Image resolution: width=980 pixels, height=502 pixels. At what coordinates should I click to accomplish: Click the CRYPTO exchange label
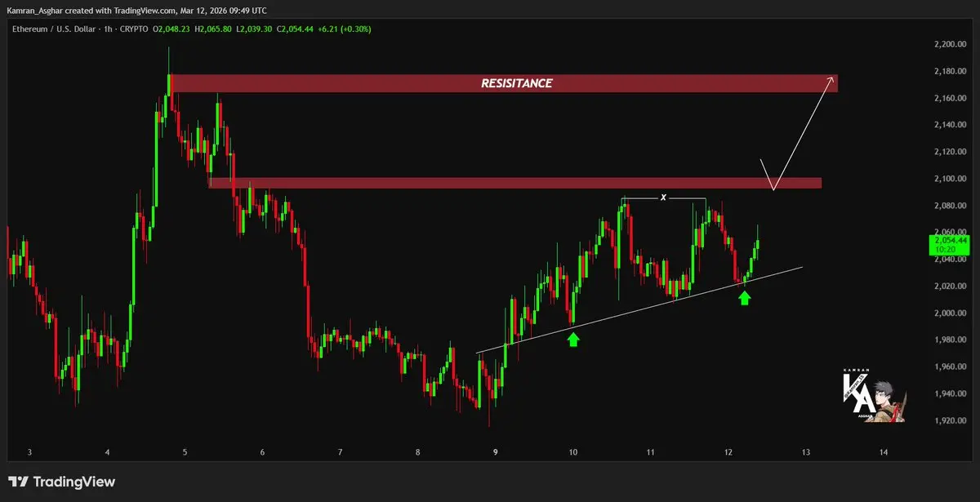(x=133, y=29)
